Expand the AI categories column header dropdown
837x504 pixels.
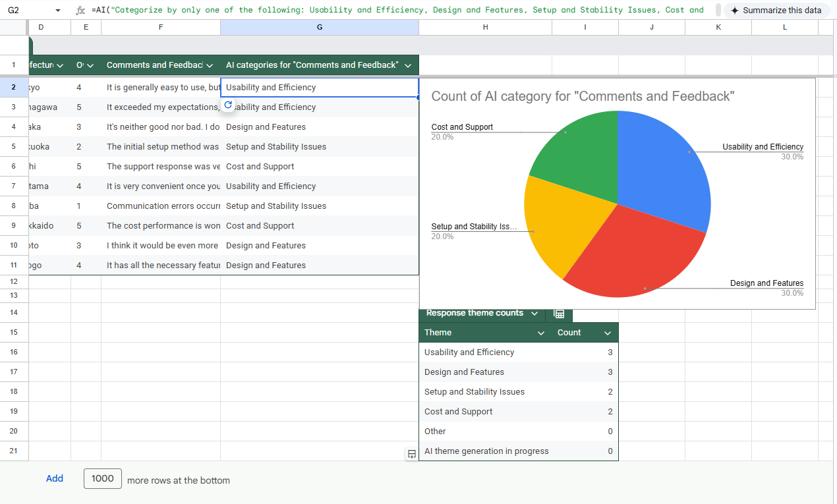[x=408, y=65]
